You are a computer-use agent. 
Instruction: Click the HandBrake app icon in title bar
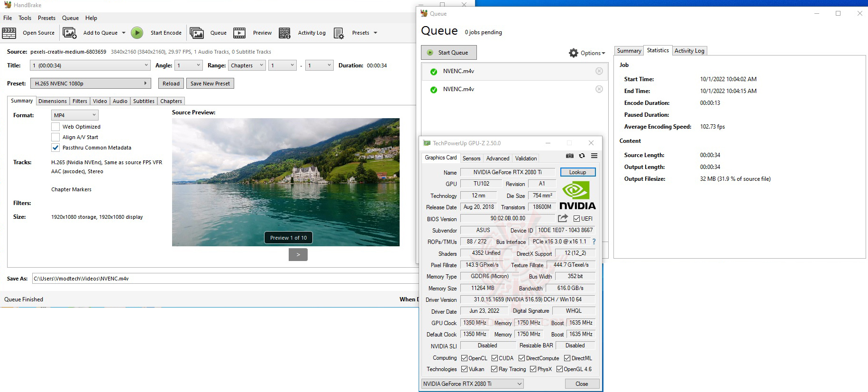tap(8, 5)
